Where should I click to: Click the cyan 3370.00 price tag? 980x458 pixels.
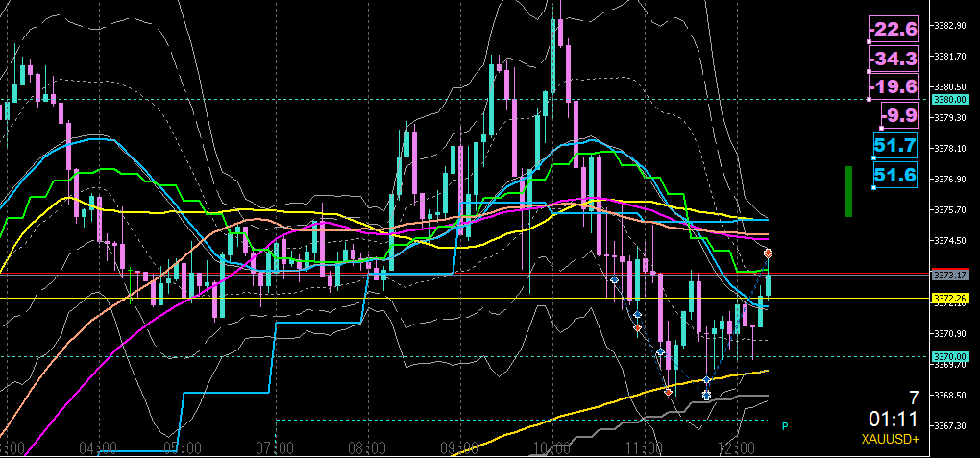(x=950, y=356)
